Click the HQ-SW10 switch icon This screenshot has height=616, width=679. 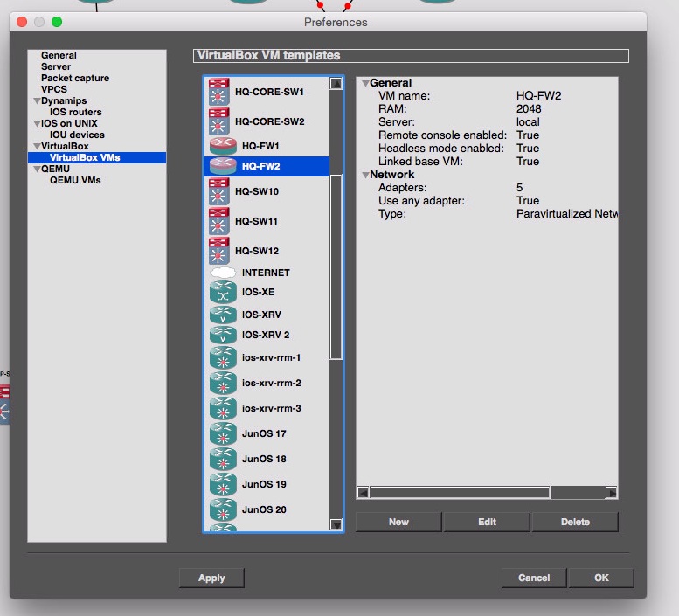[x=218, y=191]
